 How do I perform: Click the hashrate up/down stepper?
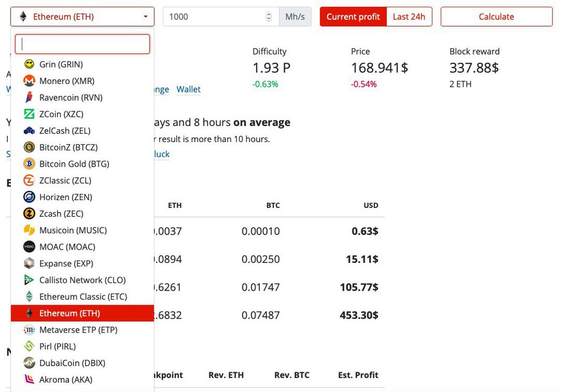[x=268, y=16]
